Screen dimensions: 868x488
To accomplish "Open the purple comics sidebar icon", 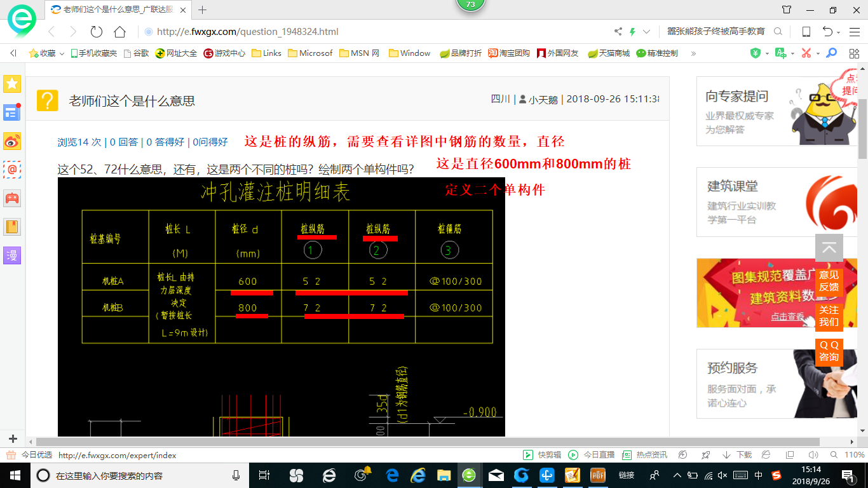I will [12, 255].
